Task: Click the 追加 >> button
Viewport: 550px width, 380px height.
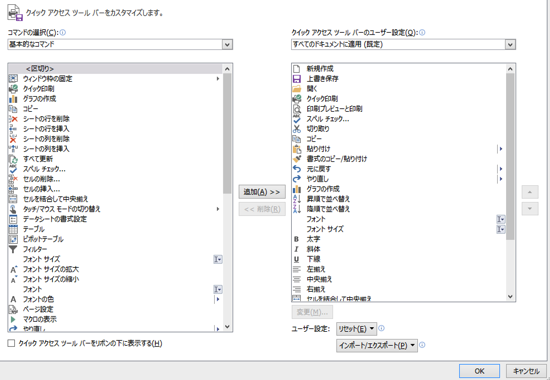Action: (262, 192)
